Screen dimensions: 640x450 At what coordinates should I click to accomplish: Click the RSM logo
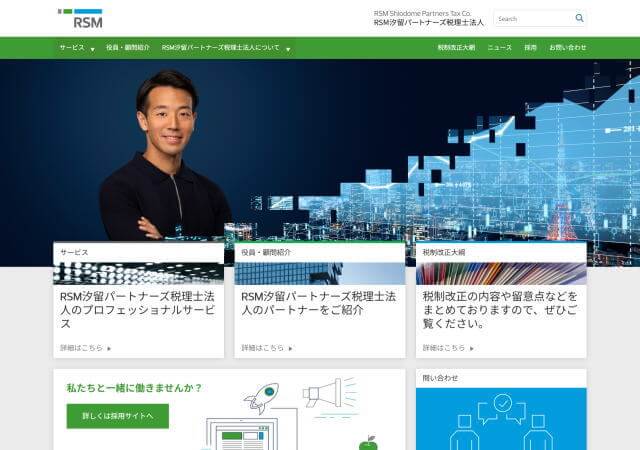pyautogui.click(x=80, y=19)
